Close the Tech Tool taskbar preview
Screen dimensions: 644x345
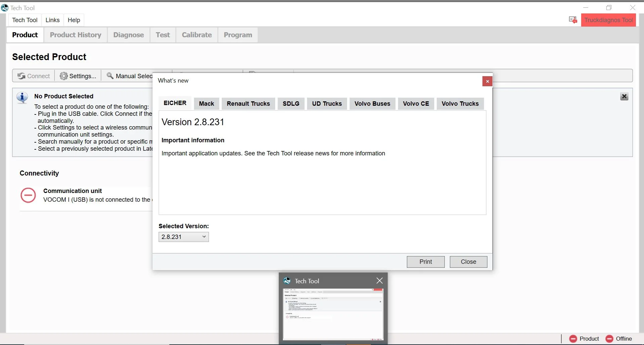click(x=380, y=281)
